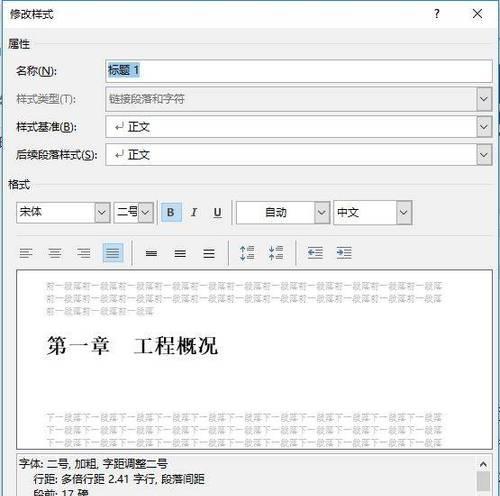Open 自动 font color dropdown
The height and width of the screenshot is (496, 500).
pyautogui.click(x=321, y=212)
